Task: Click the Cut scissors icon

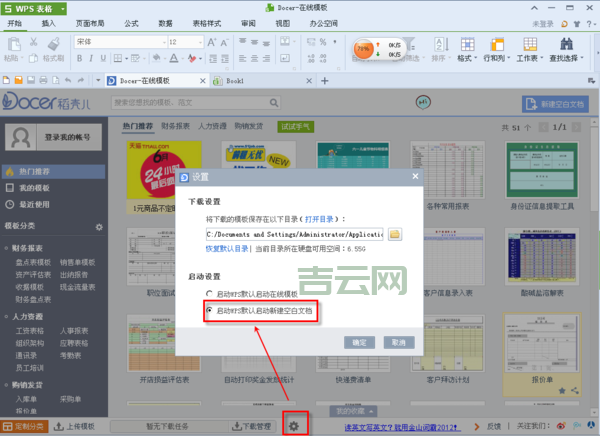Action: coord(34,42)
